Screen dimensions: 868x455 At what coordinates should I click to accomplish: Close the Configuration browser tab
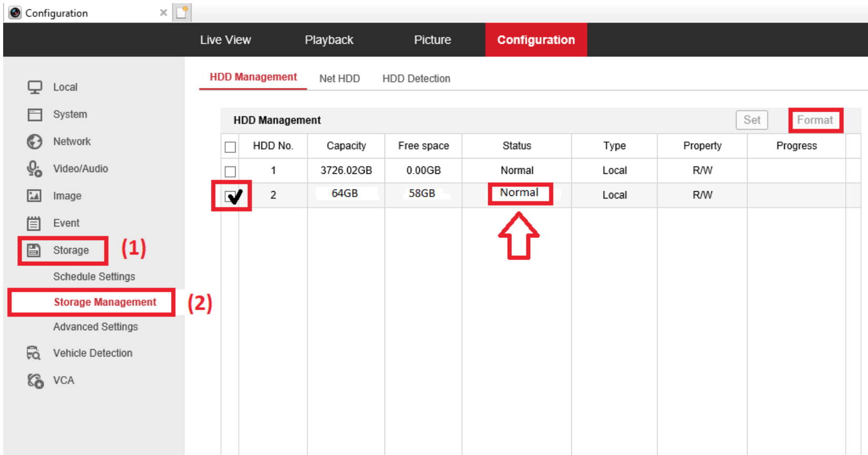(164, 13)
